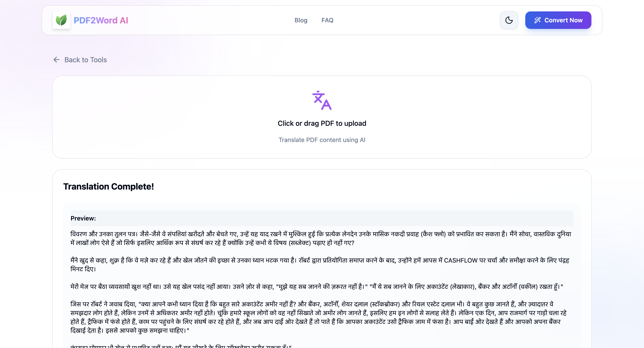This screenshot has width=644, height=348.
Task: Click Convert Now
Action: [558, 20]
